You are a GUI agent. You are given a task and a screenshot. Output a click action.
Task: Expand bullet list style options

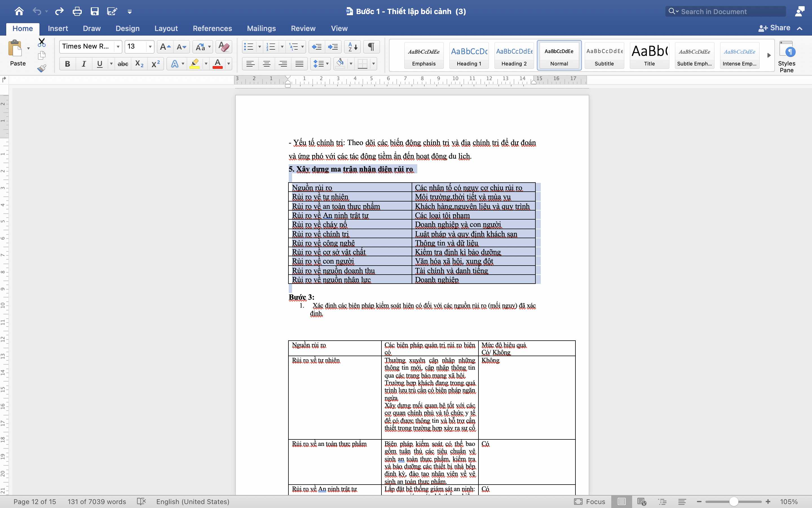tap(259, 47)
